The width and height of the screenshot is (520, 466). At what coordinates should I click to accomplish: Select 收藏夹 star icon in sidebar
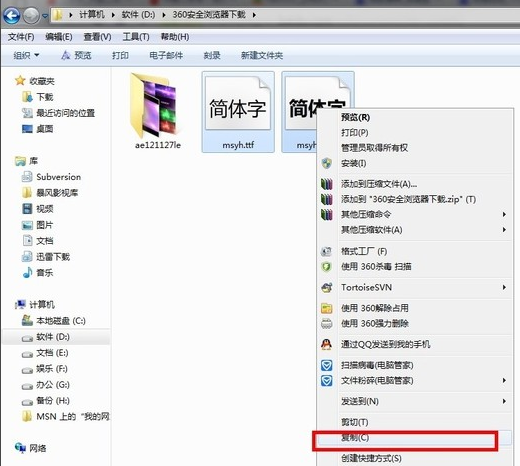point(20,80)
